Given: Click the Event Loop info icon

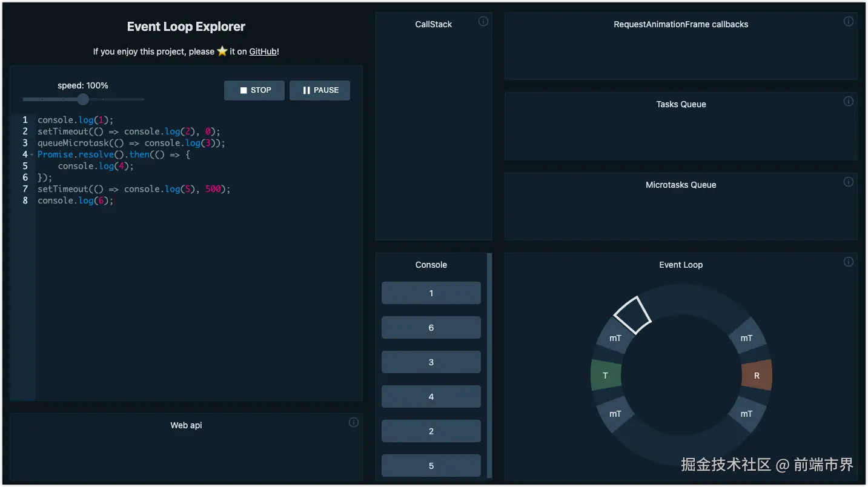Looking at the screenshot, I should 849,262.
